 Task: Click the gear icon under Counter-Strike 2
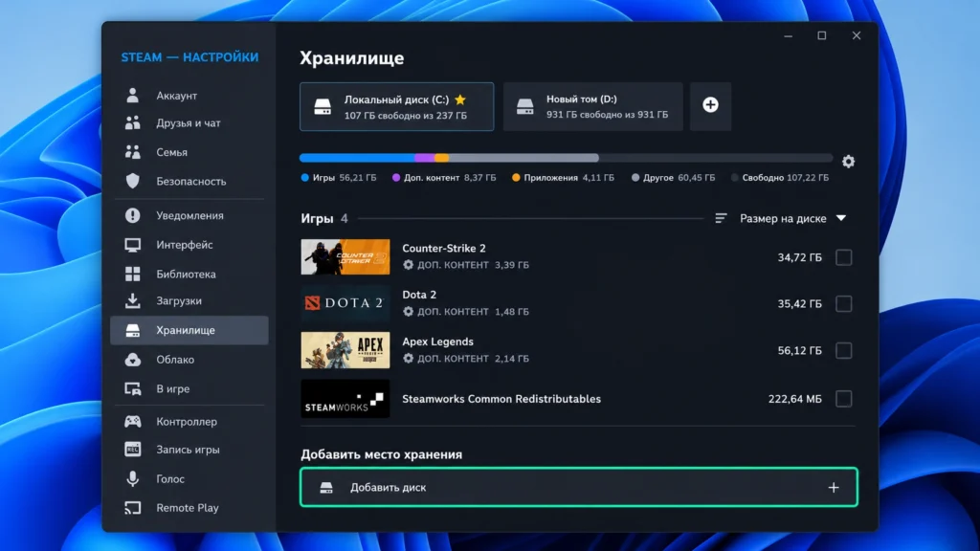(408, 265)
